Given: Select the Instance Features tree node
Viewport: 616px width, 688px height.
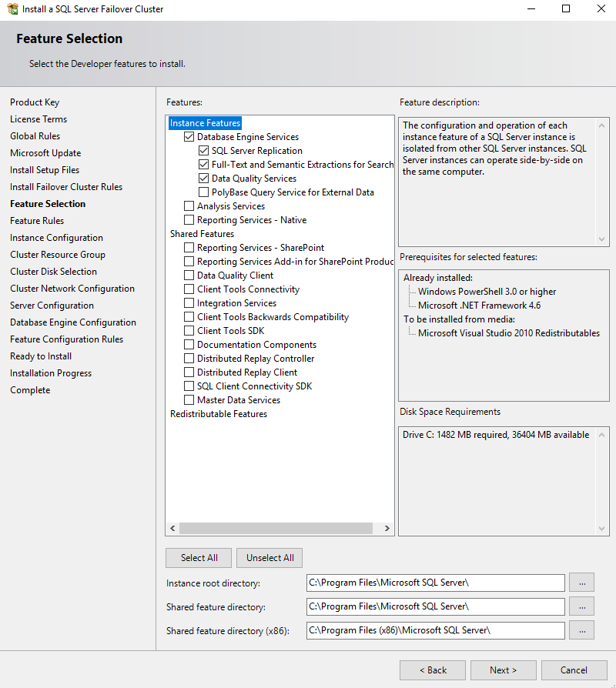Looking at the screenshot, I should (205, 123).
